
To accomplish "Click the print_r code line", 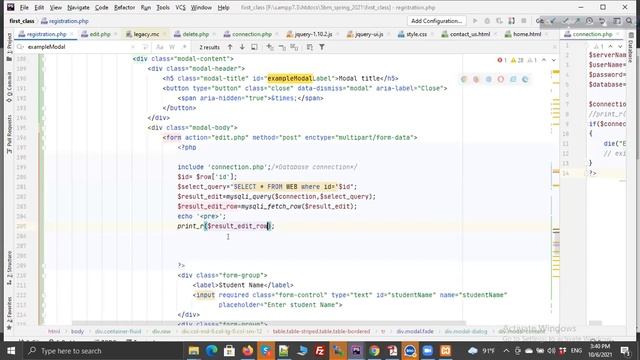I will click(x=226, y=226).
